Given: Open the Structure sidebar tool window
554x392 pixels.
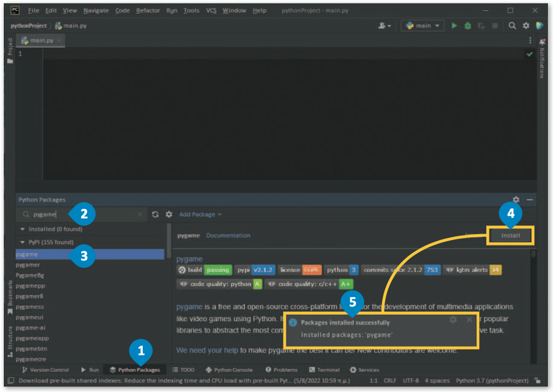Looking at the screenshot, I should pos(10,342).
